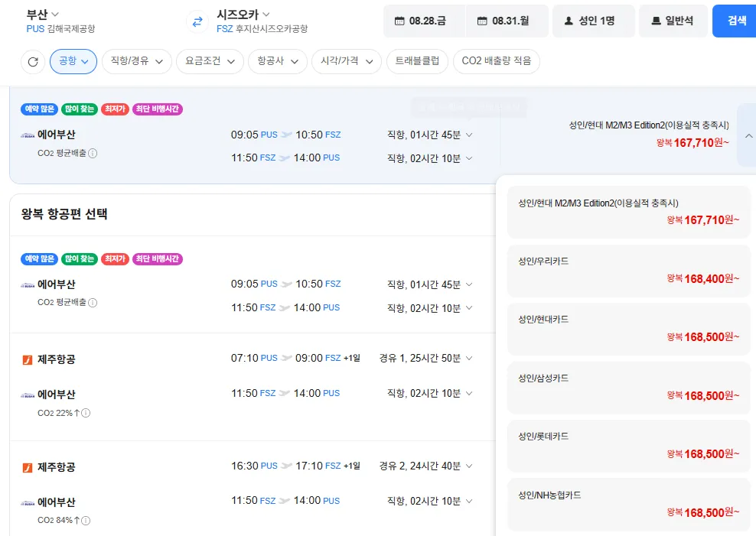Collapse the fare list with up chevron

748,136
